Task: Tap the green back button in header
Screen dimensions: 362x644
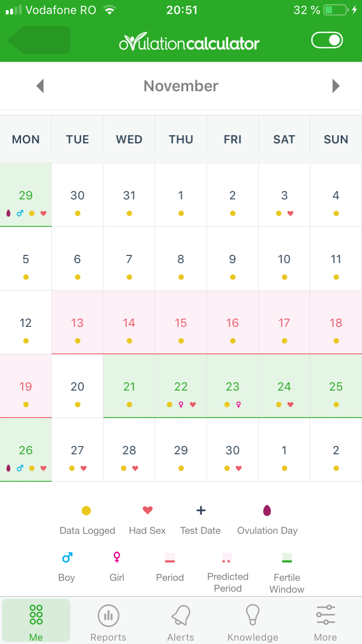Action: tap(39, 40)
